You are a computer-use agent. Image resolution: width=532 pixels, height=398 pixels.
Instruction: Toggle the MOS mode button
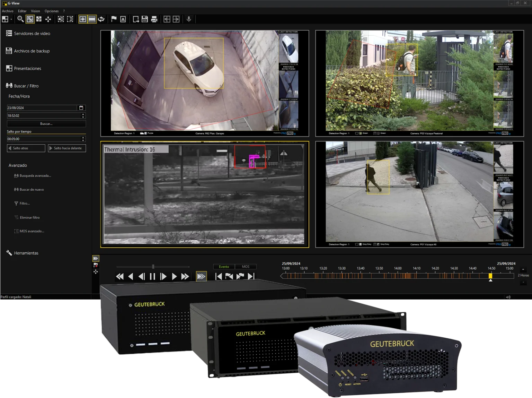click(x=246, y=267)
